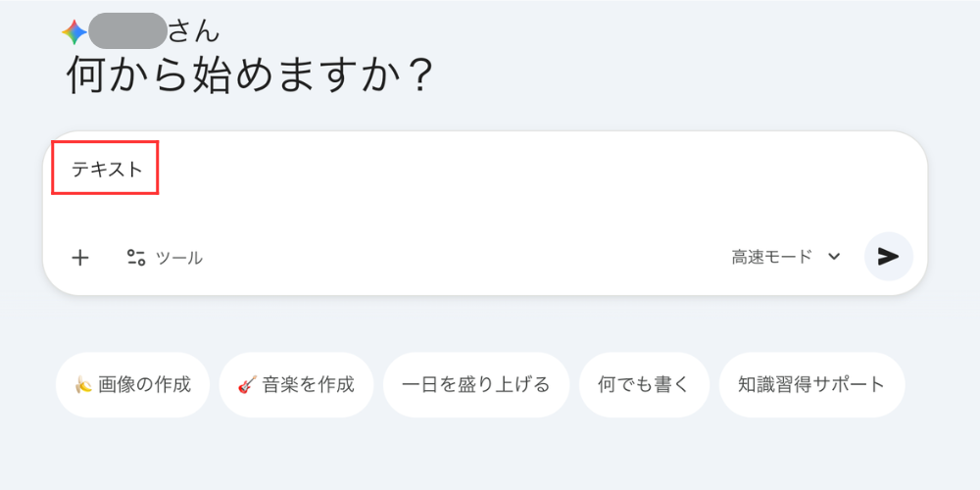
Task: Open the ツール menu
Action: coord(178,258)
